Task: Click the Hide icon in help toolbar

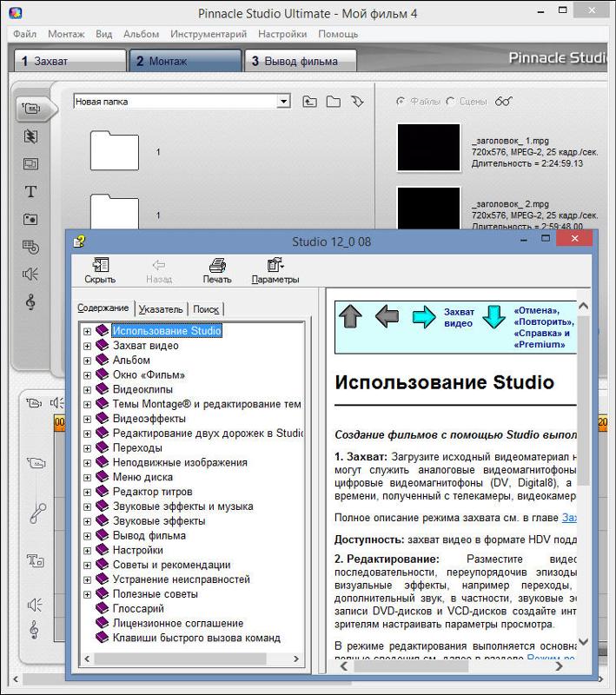Action: (100, 270)
